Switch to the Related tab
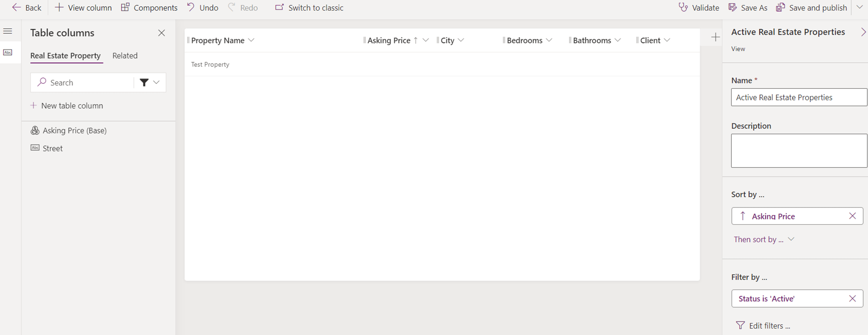Screen dimensions: 868x335 [x=125, y=55]
